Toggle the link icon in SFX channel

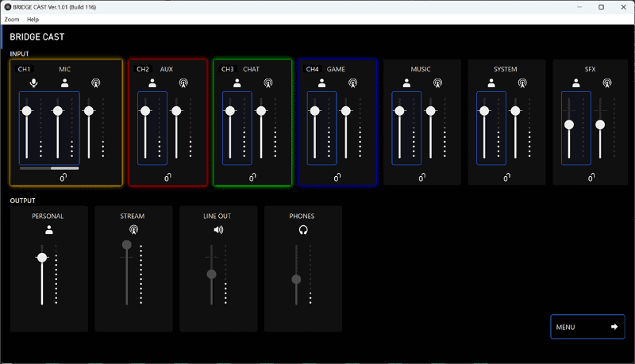[591, 177]
